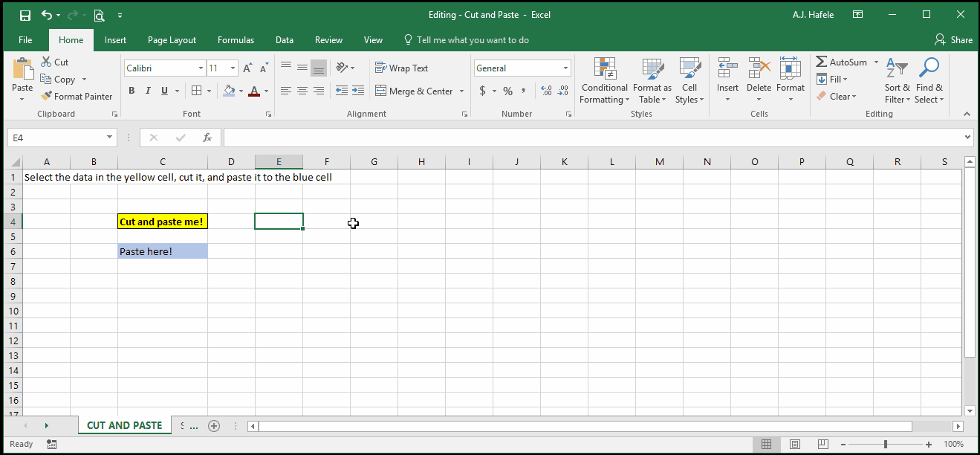This screenshot has width=980, height=455.
Task: Cut the selected cell contents
Action: 54,62
